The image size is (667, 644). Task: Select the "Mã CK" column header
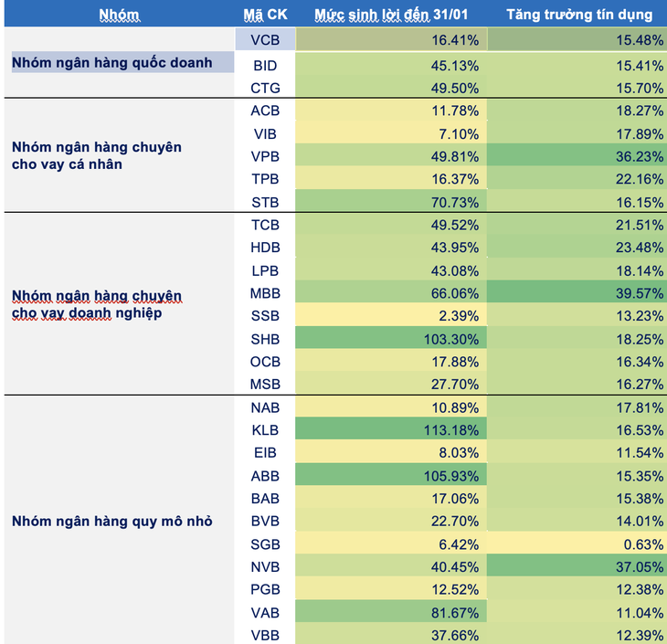pyautogui.click(x=264, y=15)
